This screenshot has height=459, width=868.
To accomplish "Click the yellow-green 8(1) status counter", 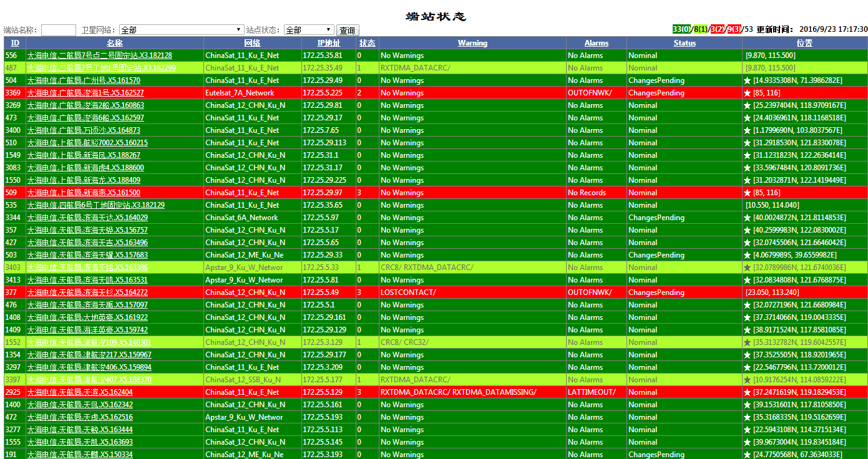I will [x=701, y=29].
